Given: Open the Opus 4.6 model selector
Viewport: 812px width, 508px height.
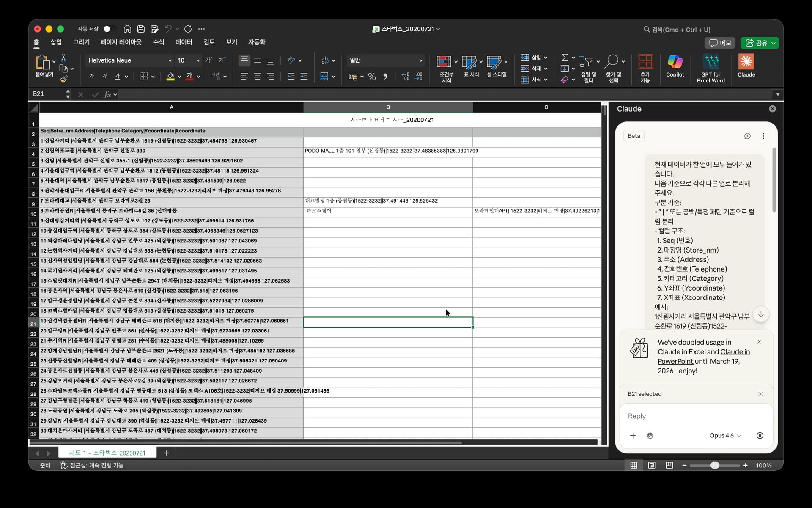Looking at the screenshot, I should click(x=725, y=435).
